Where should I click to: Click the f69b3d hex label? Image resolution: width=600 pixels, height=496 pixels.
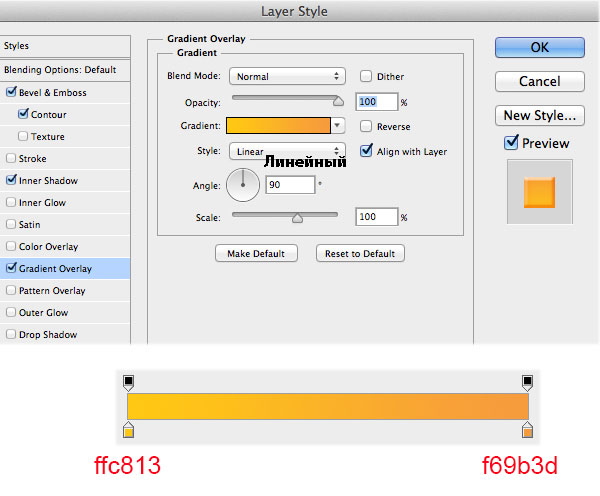(520, 465)
